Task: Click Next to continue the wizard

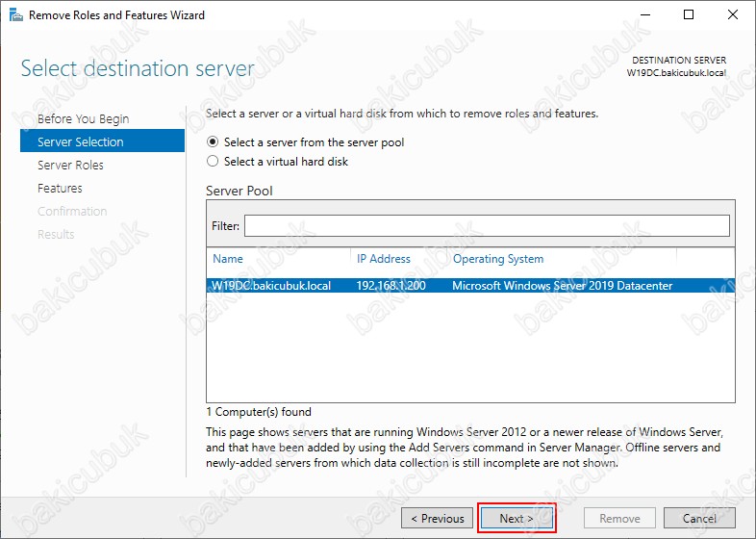Action: coord(517,518)
